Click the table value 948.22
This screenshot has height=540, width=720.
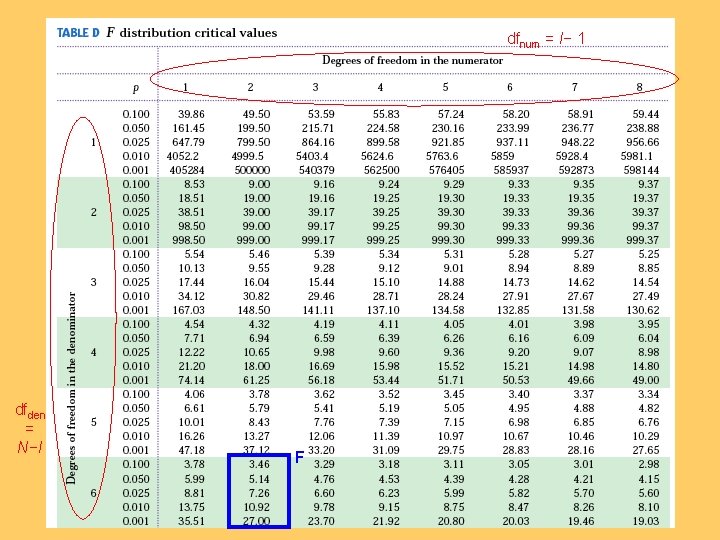pos(578,142)
